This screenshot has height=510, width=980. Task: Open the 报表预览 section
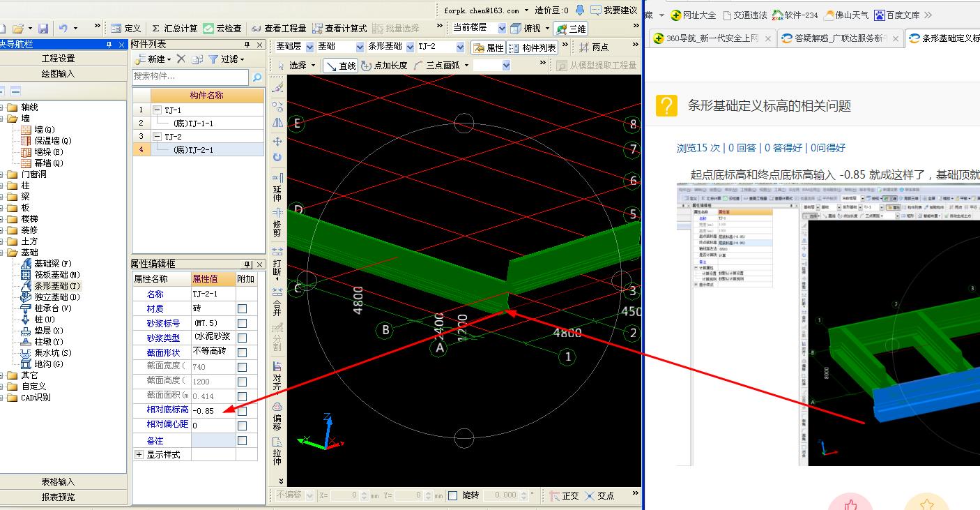pos(59,497)
